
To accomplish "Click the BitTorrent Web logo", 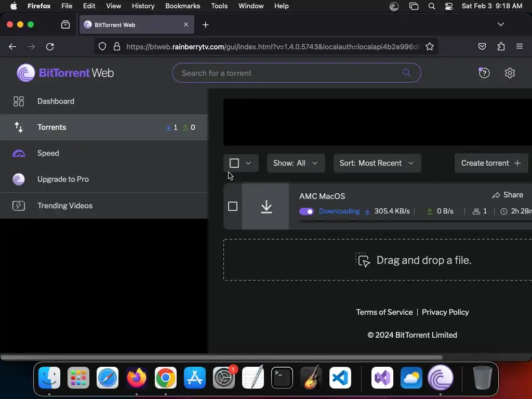I will tap(65, 73).
